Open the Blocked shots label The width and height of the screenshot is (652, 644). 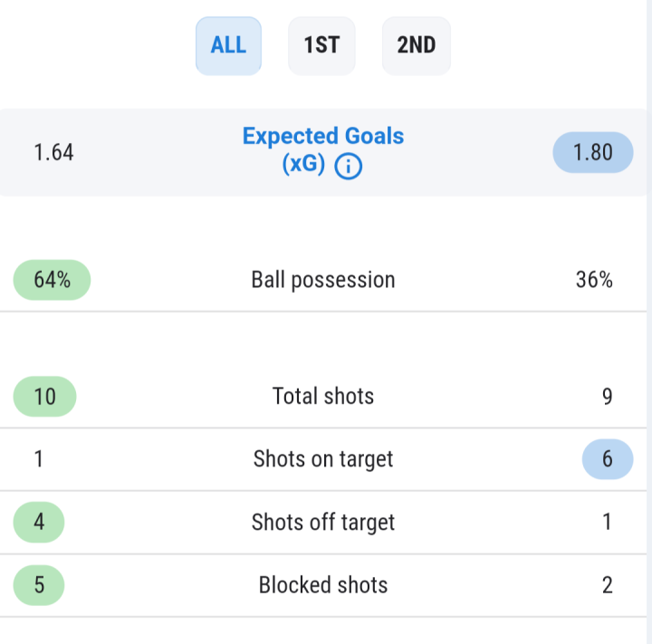tap(323, 585)
